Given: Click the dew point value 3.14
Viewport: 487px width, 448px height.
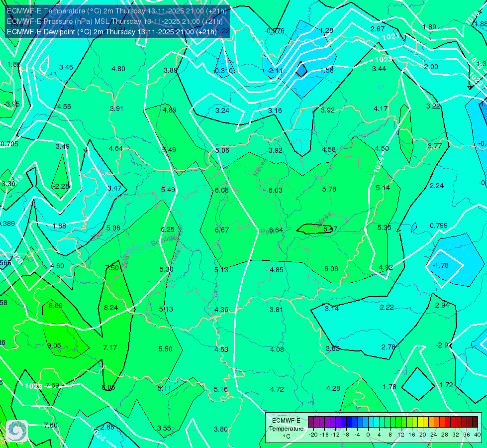Looking at the screenshot, I should pos(332,309).
